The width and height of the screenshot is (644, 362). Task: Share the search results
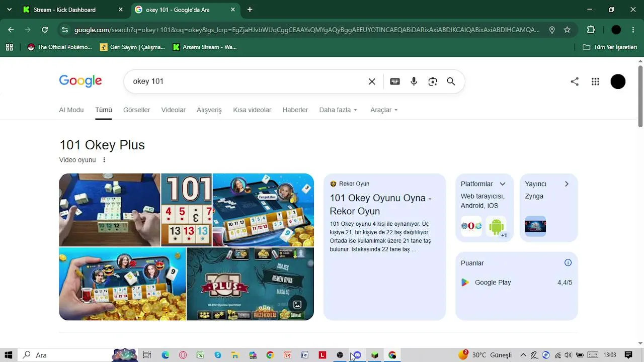(x=575, y=81)
